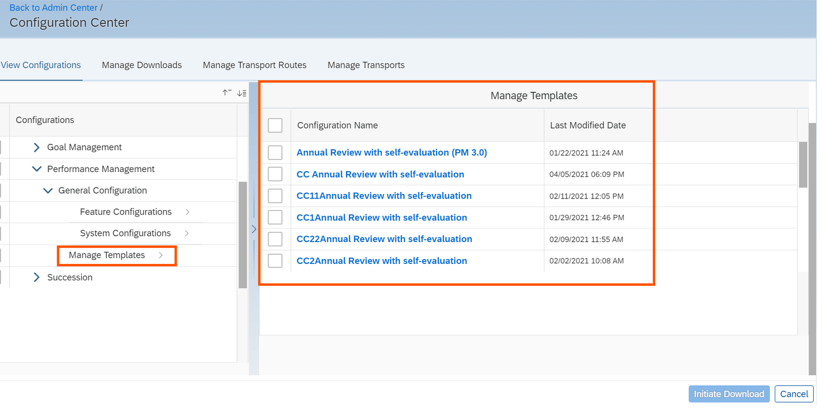Toggle the select-all checkbox in table header
This screenshot has width=823, height=412.
[275, 126]
